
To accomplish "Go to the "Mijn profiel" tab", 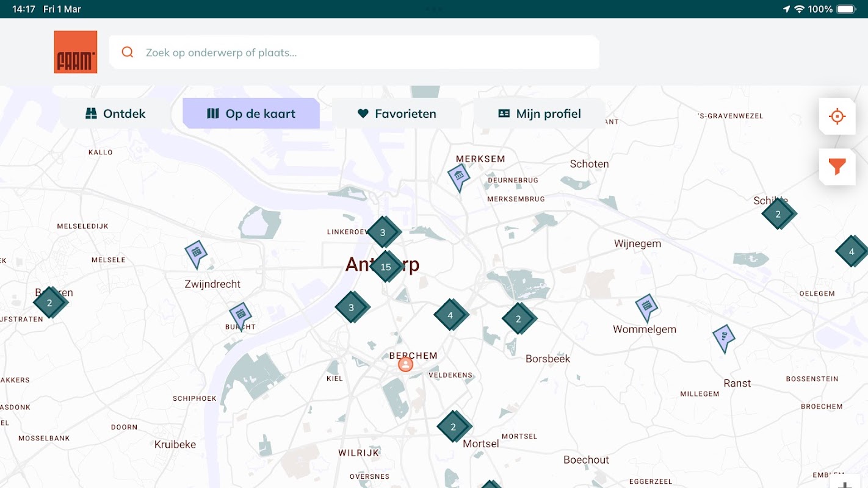I will [539, 113].
